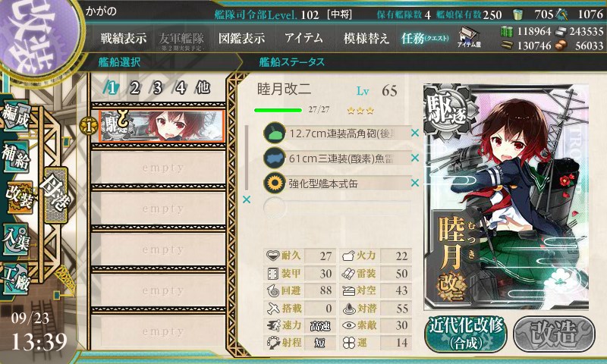Open the アイテム屋 item shop icon

[x=468, y=38]
